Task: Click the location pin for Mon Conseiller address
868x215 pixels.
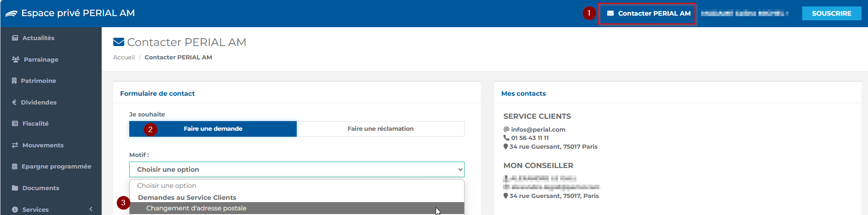Action: tap(506, 196)
